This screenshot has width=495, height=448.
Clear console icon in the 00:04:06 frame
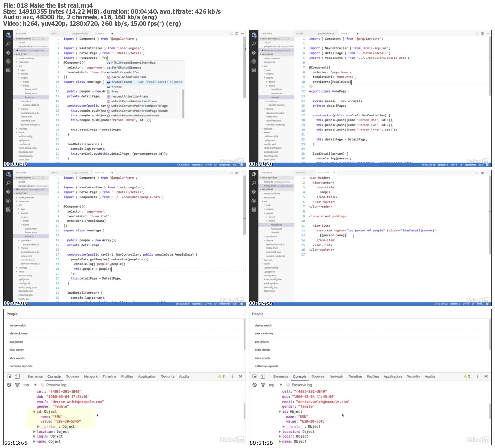coord(255,385)
